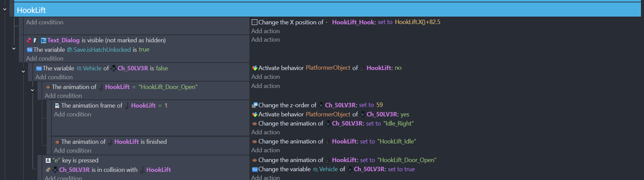Image resolution: width=644 pixels, height=180 pixels.
Task: Click the inverted condition icon before Text_Dialog
Action: point(29,40)
